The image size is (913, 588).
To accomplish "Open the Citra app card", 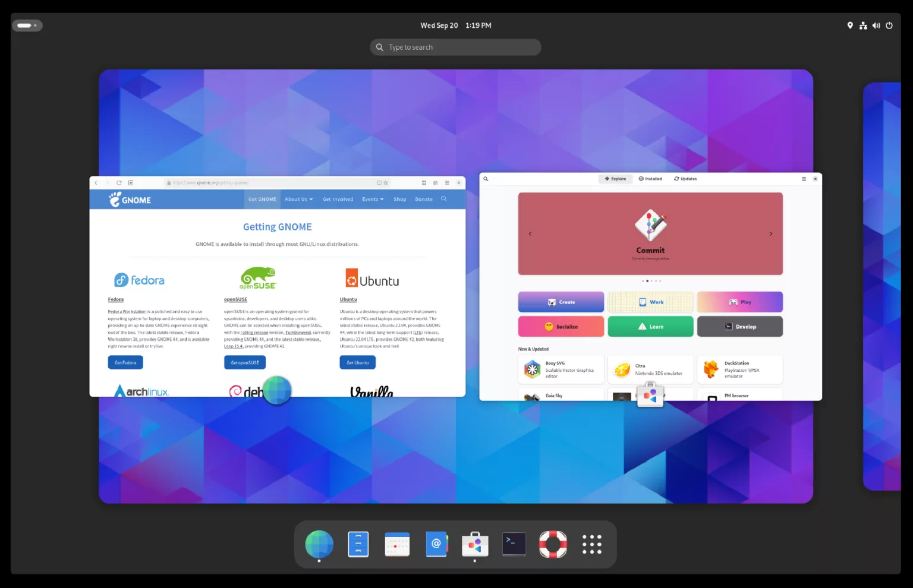I will point(650,369).
